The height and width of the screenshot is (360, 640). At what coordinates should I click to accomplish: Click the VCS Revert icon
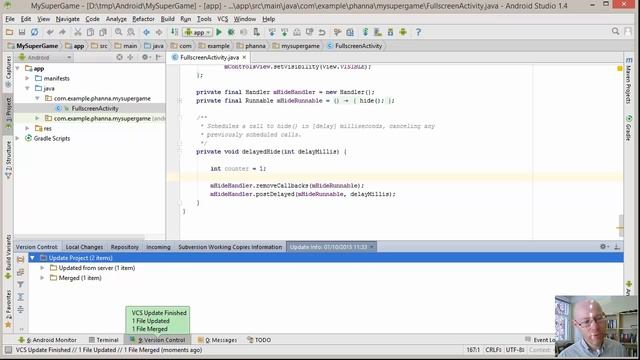pos(322,32)
